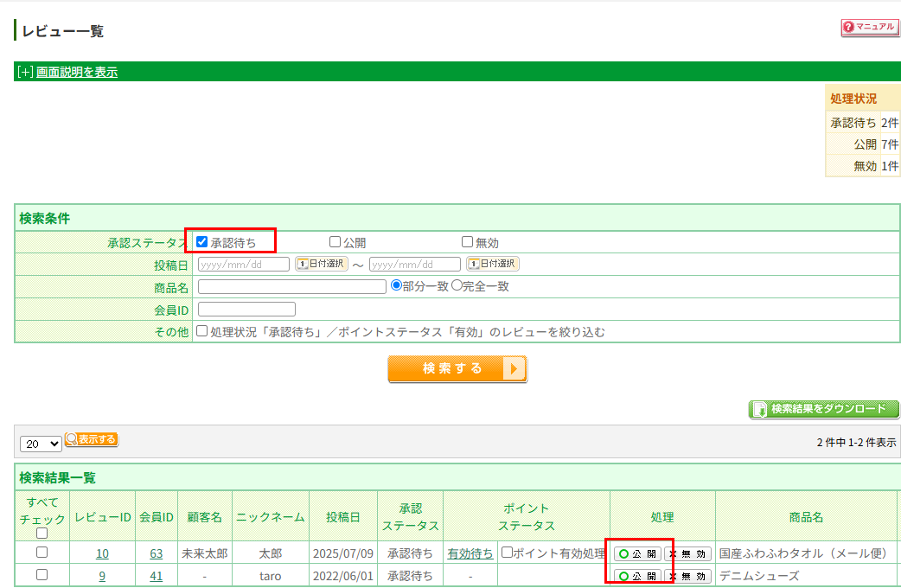Viewport: 901px width, 588px height.
Task: Open the マニュアル help button
Action: coord(870,28)
